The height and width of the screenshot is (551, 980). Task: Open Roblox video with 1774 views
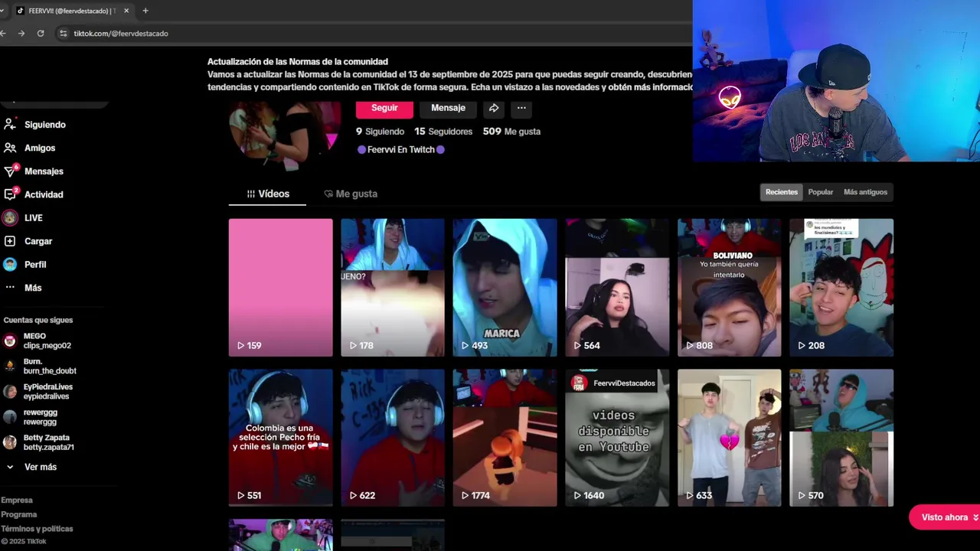pos(505,438)
